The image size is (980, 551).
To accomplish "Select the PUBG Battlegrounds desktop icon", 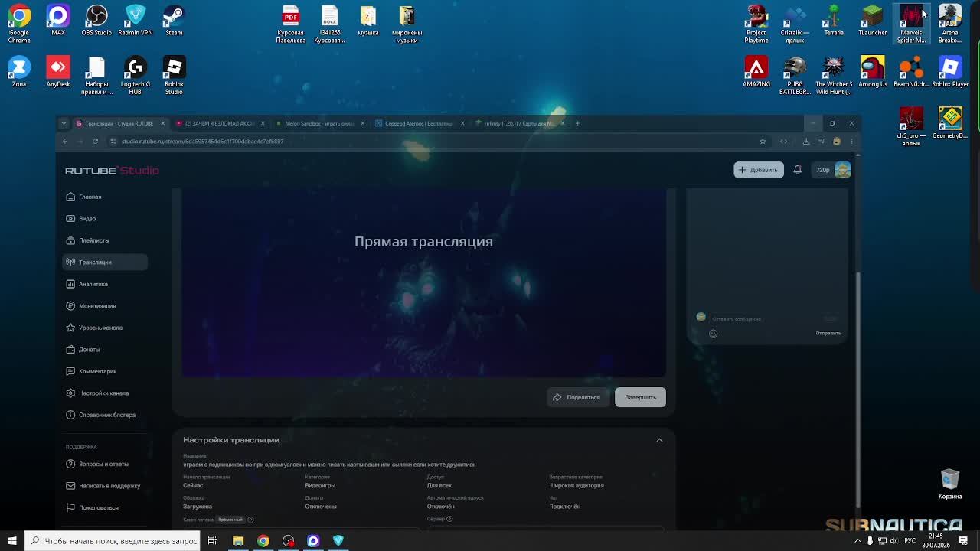I will pos(795,76).
